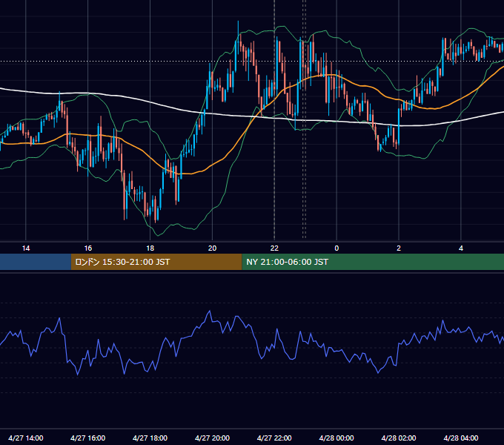Image resolution: width=504 pixels, height=445 pixels.
Task: Click the '4/27 18:00' date label
Action: (x=150, y=438)
